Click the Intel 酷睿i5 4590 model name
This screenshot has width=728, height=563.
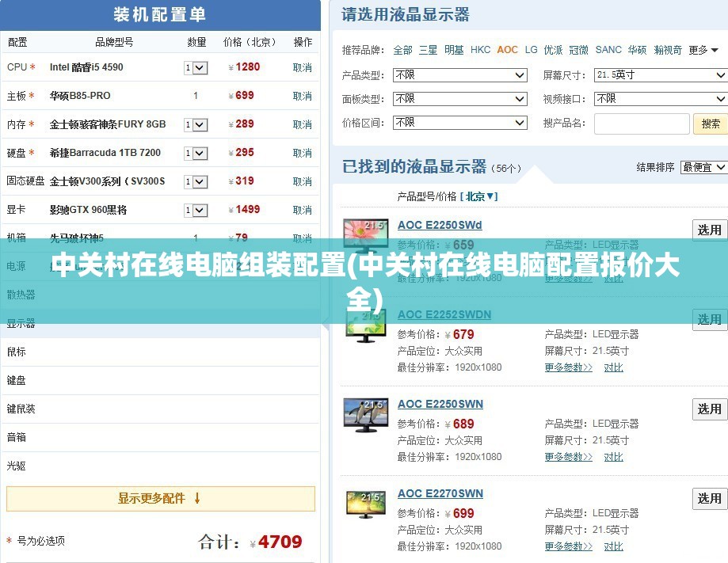(x=86, y=67)
